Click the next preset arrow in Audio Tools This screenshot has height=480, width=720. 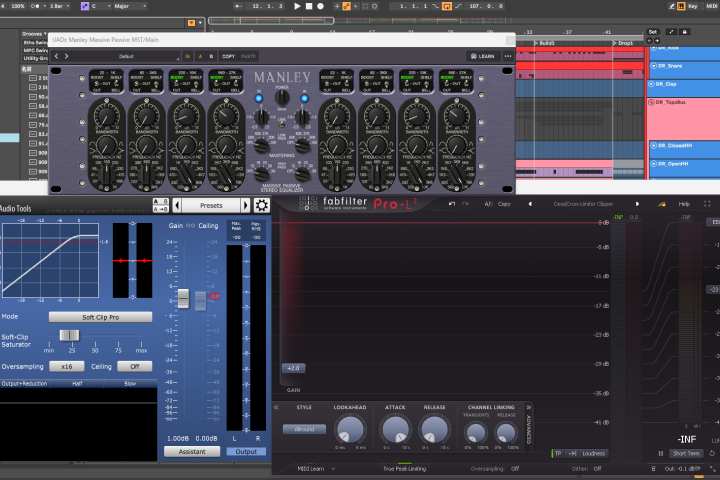tap(246, 205)
